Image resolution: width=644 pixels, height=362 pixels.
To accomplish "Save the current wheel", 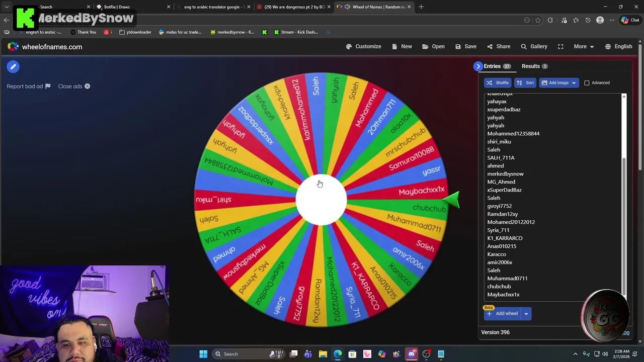I will (x=465, y=47).
